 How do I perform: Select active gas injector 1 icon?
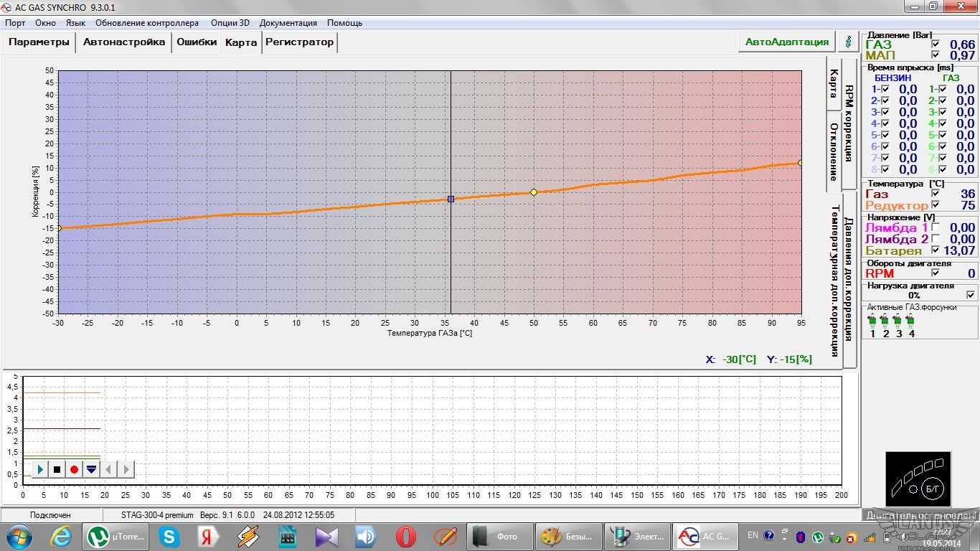[872, 320]
